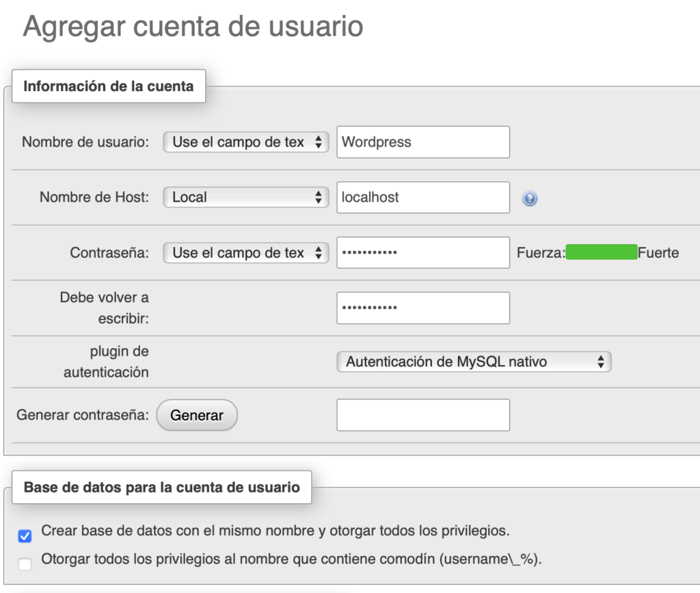
Task: Click the Generar button
Action: pyautogui.click(x=197, y=415)
